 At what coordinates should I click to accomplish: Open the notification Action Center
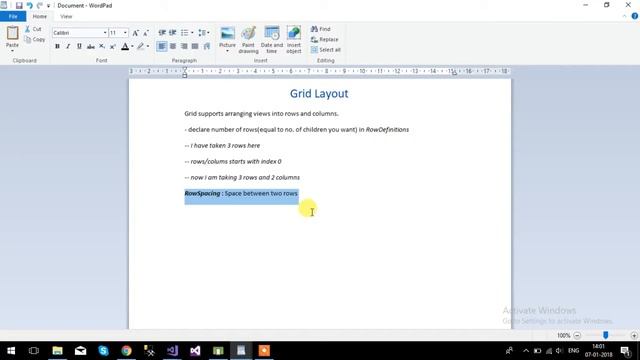[x=625, y=351]
